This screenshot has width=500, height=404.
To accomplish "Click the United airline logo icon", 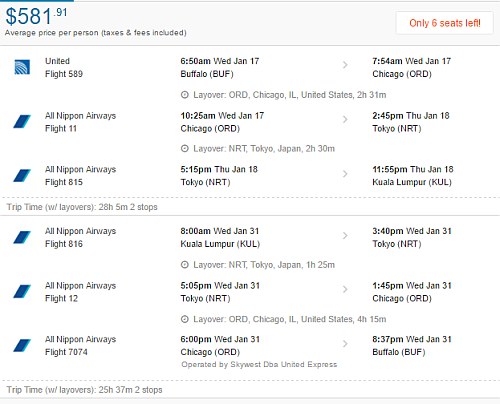I will (x=22, y=67).
